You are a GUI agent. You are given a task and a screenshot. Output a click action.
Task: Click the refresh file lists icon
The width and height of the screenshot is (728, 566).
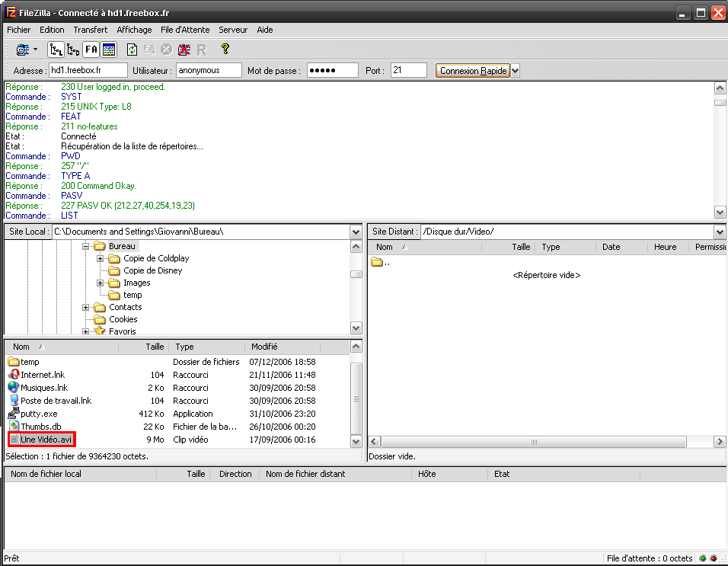pyautogui.click(x=133, y=50)
